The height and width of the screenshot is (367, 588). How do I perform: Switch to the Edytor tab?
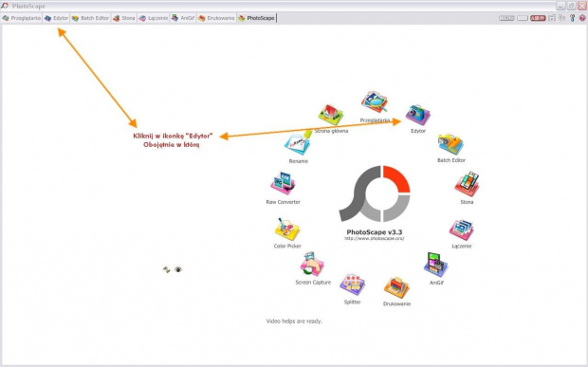pyautogui.click(x=56, y=18)
